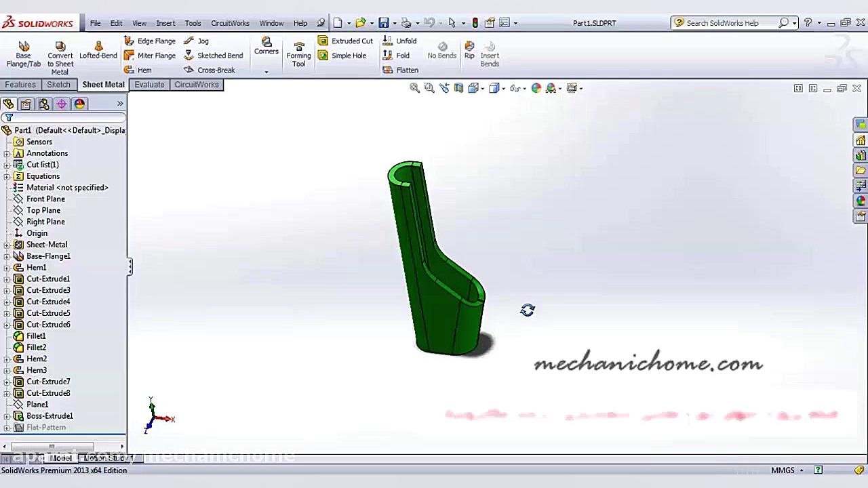
Task: Open the Section View tool
Action: [459, 88]
